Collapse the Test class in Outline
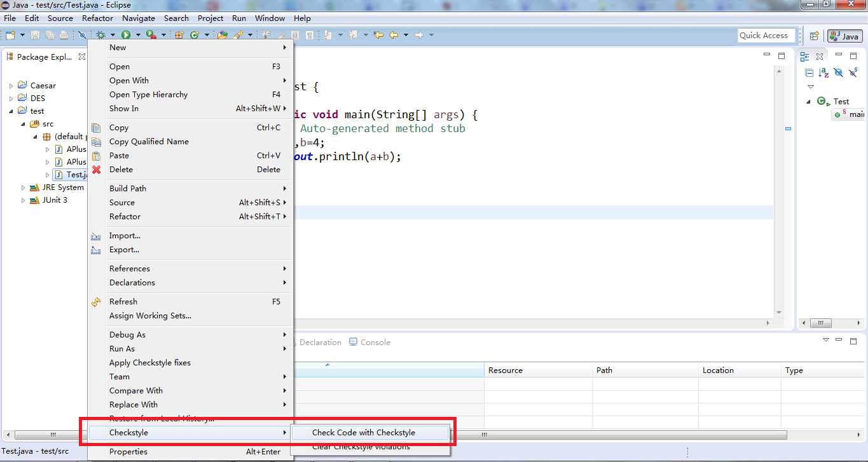This screenshot has width=868, height=462. click(x=809, y=102)
